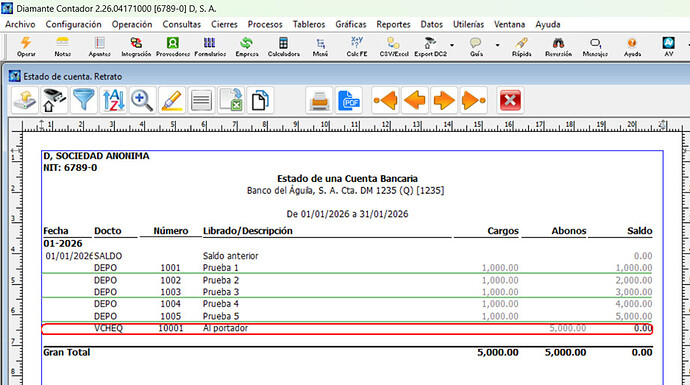The image size is (690, 385).
Task: Close the report with red X
Action: pyautogui.click(x=510, y=100)
